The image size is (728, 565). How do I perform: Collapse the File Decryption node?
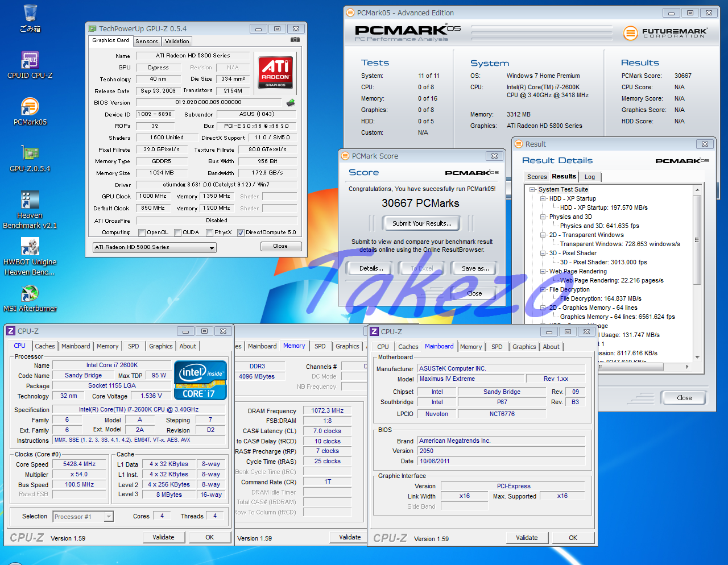[543, 289]
